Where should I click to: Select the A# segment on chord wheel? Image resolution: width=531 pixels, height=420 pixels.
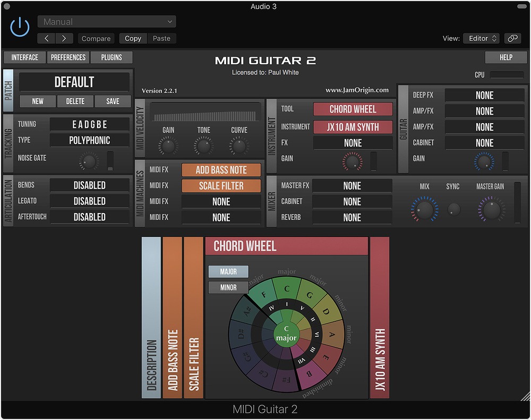[x=247, y=311]
